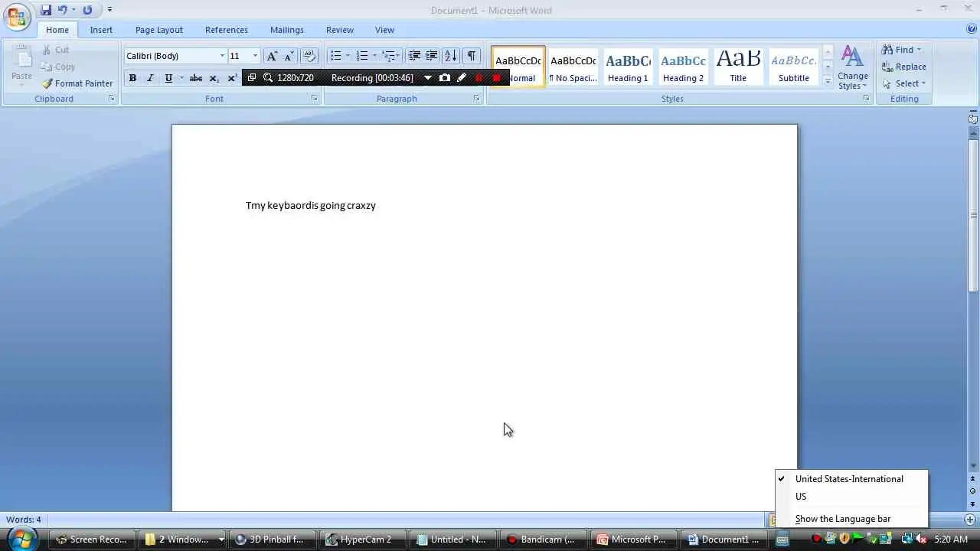The width and height of the screenshot is (980, 551).
Task: Click vertical scrollbar in document
Action: click(x=973, y=217)
